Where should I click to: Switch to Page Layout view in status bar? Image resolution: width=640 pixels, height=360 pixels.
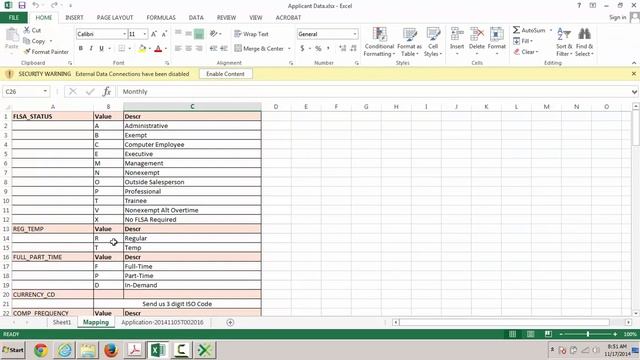530,334
